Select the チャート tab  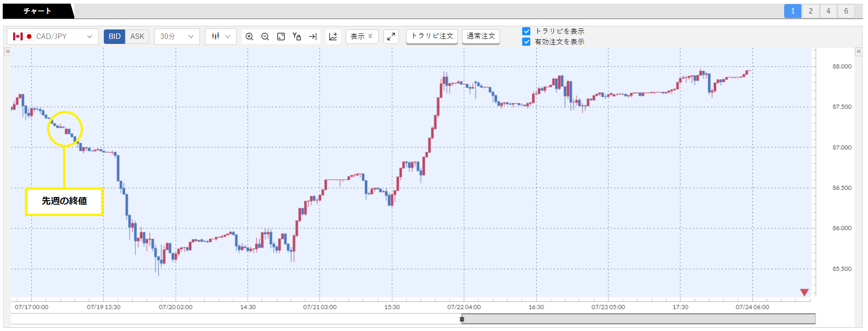[x=37, y=11]
